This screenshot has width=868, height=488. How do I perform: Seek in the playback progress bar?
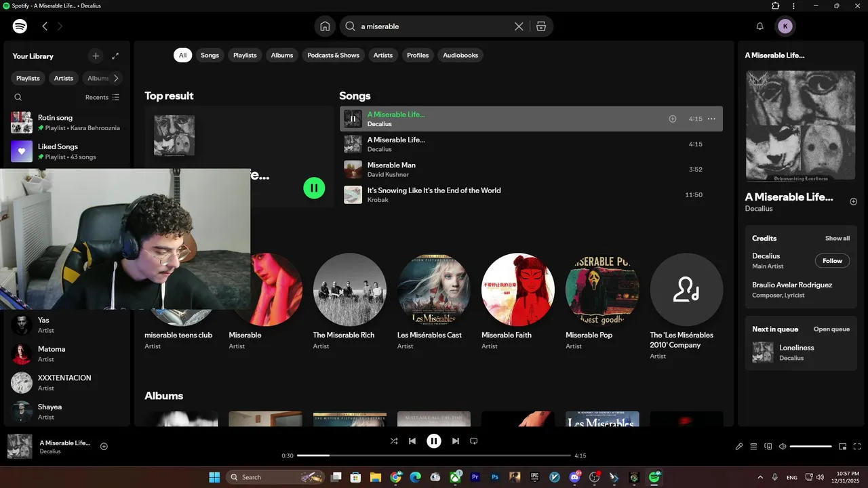[x=434, y=455]
